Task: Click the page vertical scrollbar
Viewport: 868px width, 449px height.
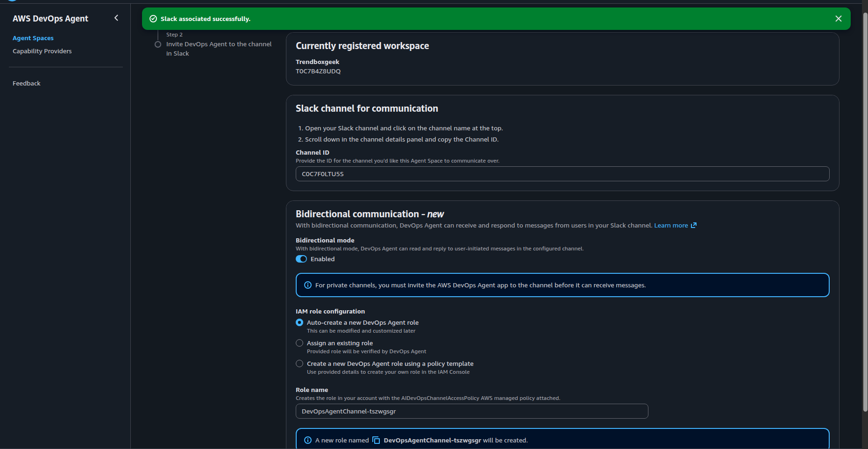Action: pos(865,210)
